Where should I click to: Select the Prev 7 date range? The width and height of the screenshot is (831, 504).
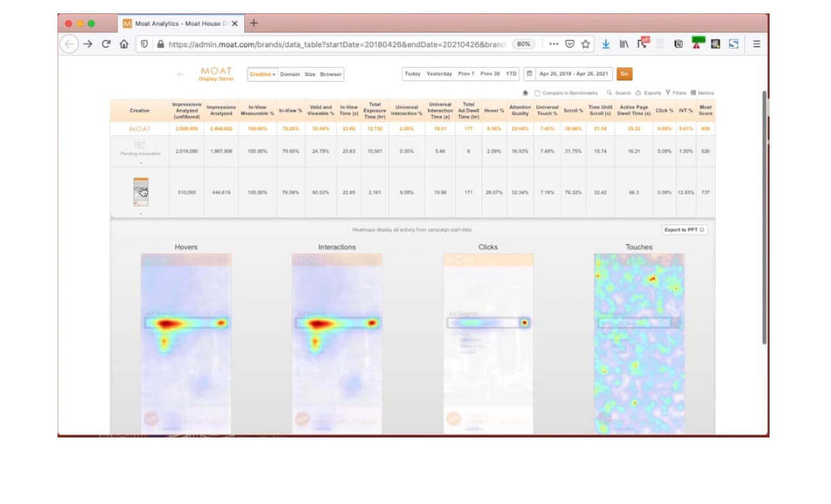[466, 74]
